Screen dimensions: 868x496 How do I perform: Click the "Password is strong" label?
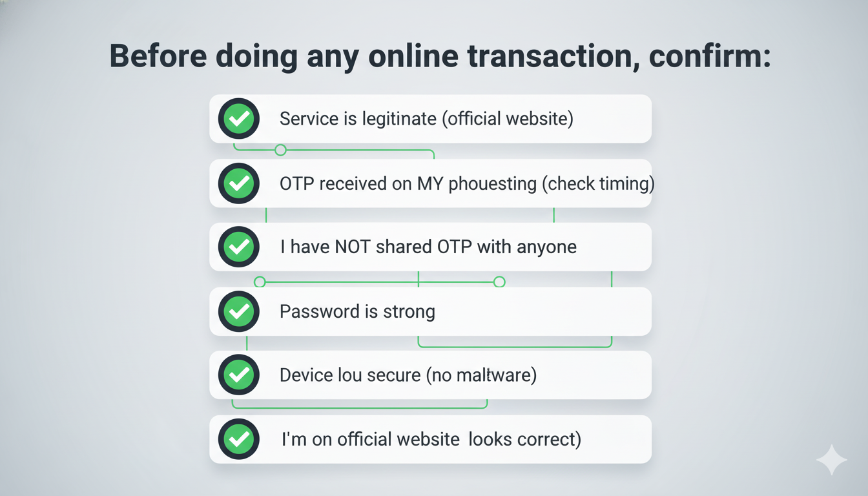[x=357, y=311]
